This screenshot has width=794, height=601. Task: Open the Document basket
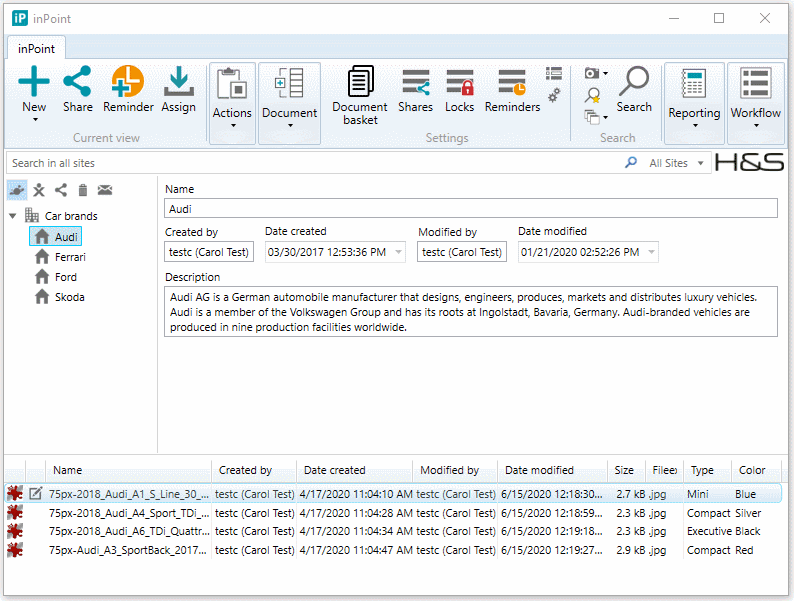click(359, 96)
